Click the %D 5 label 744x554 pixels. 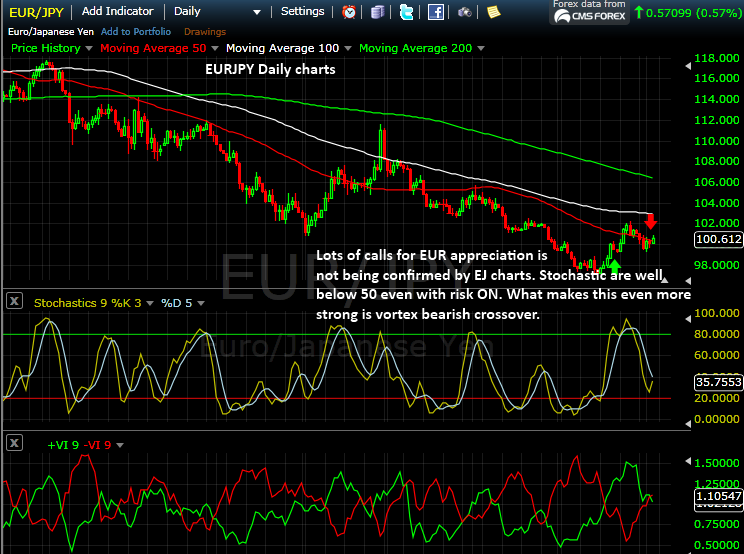click(177, 303)
